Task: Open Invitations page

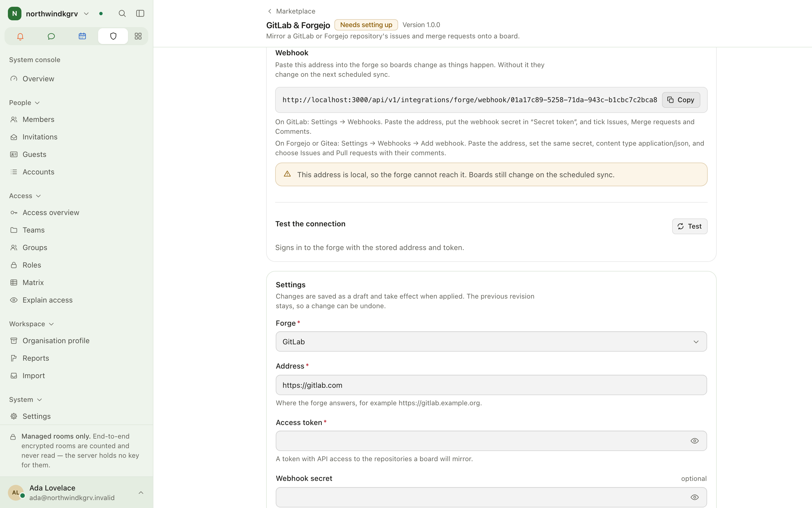Action: click(x=76, y=137)
